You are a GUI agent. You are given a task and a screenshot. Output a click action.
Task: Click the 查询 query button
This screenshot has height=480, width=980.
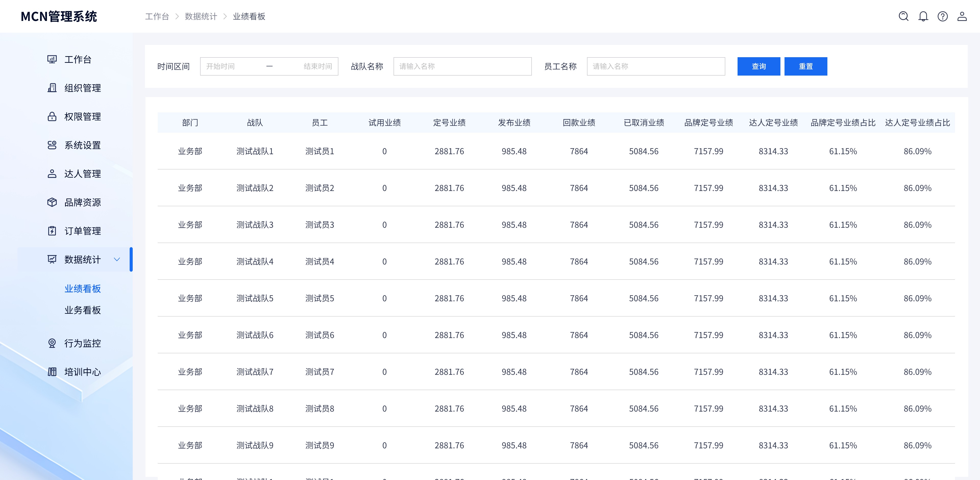point(758,66)
